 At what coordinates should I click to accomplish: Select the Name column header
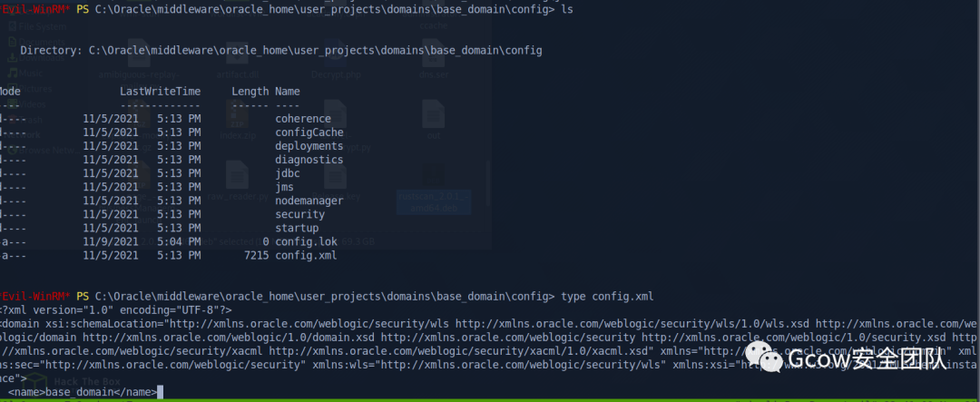pos(288,92)
